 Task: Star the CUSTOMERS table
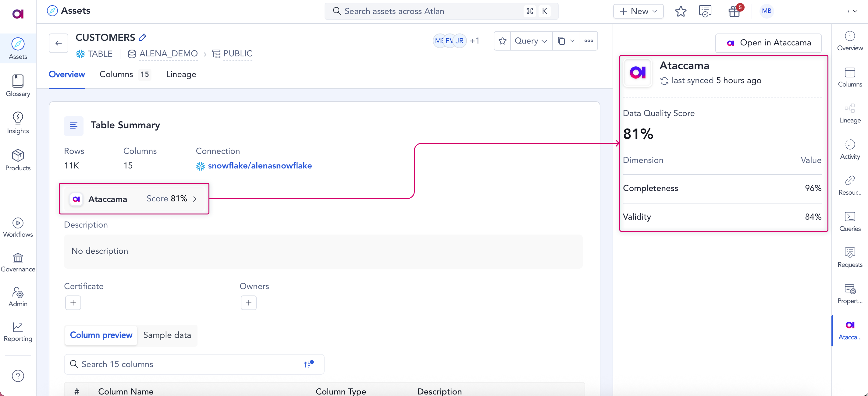tap(502, 41)
